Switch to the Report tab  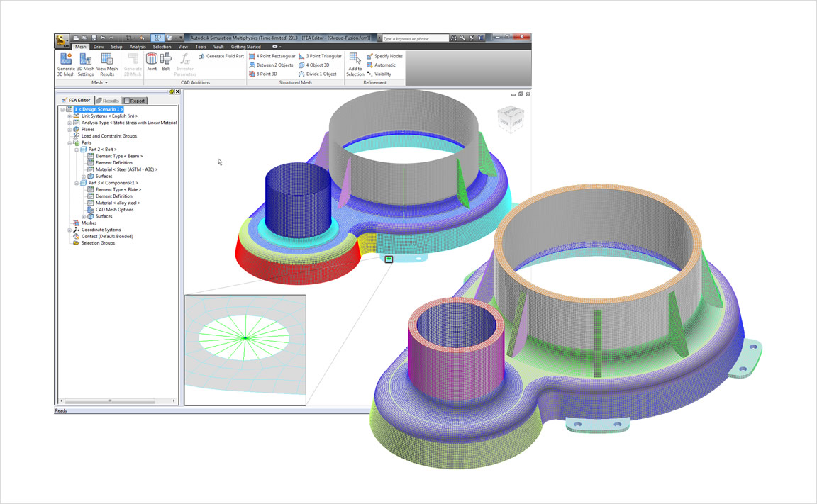tap(133, 101)
